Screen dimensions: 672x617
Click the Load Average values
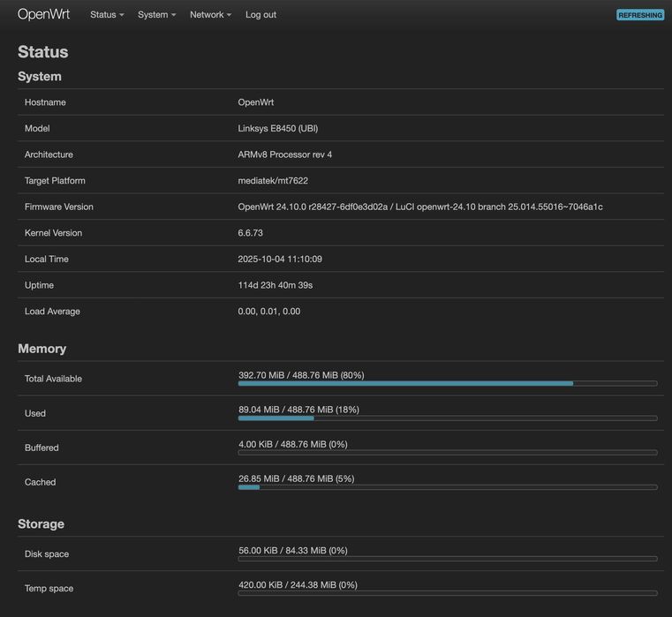click(269, 312)
